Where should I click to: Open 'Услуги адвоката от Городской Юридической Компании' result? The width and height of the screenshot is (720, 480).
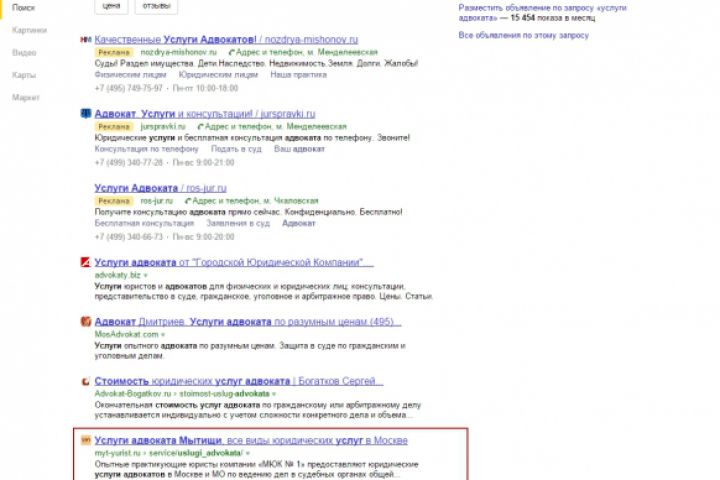234,263
